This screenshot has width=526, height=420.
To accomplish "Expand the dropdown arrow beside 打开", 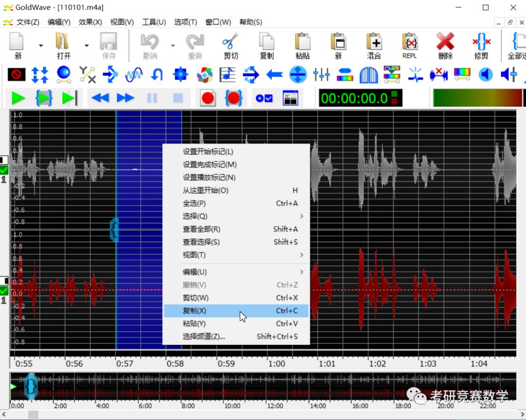I will [87, 45].
